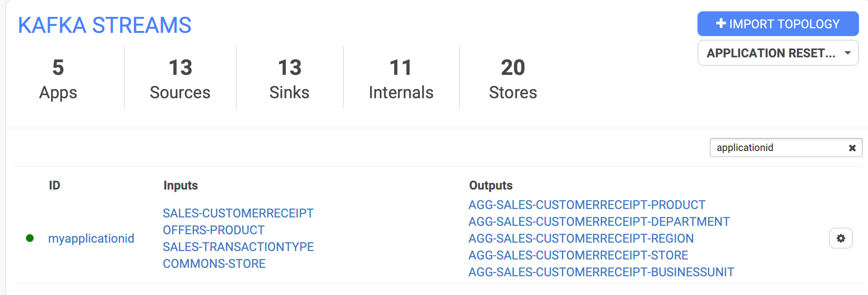
Task: Click the Kafka Streams page title
Action: click(x=105, y=25)
